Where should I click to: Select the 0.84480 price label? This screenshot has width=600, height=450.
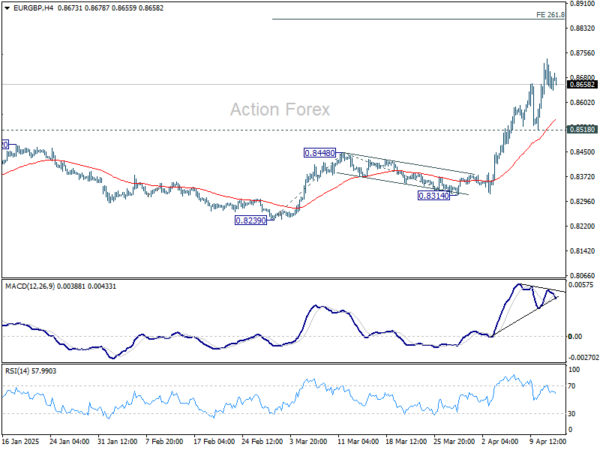[320, 153]
